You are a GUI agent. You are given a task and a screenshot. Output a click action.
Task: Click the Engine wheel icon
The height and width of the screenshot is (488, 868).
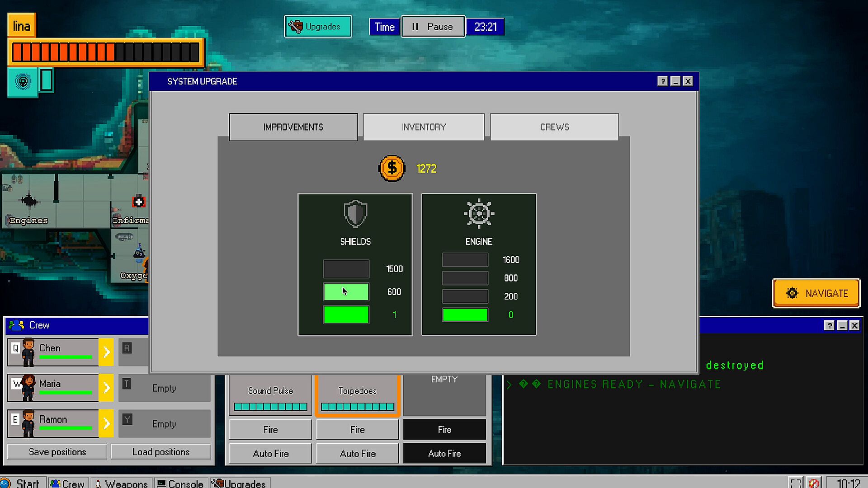tap(479, 213)
